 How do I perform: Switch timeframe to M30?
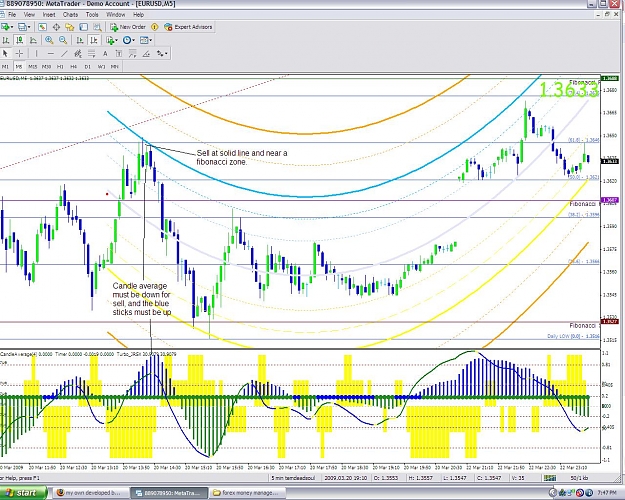click(x=46, y=67)
